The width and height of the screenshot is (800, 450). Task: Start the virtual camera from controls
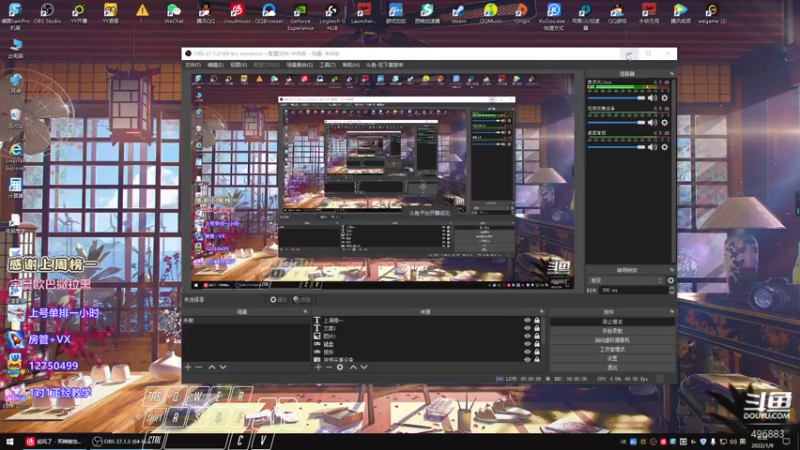(612, 340)
